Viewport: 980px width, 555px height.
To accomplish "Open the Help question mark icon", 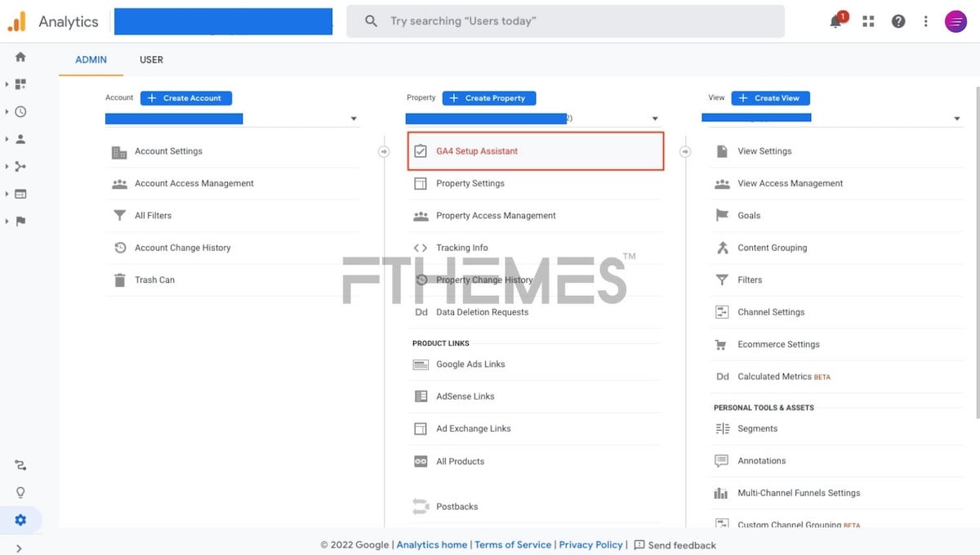I will tap(898, 22).
